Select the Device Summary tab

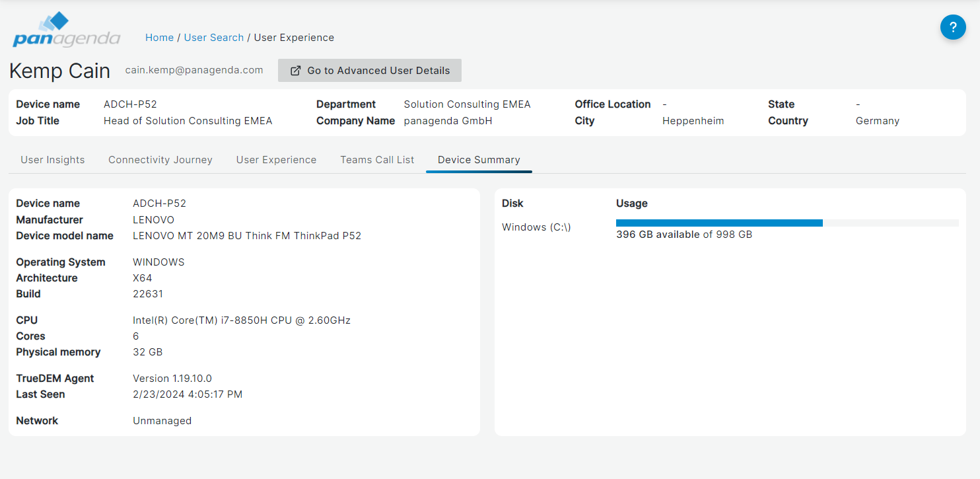479,160
